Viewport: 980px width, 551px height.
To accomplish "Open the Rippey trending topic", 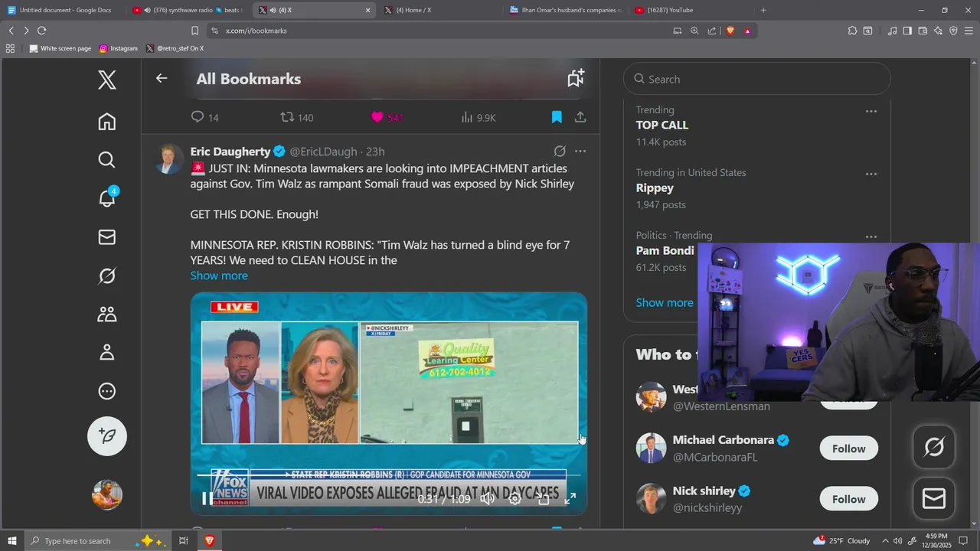I will point(655,187).
